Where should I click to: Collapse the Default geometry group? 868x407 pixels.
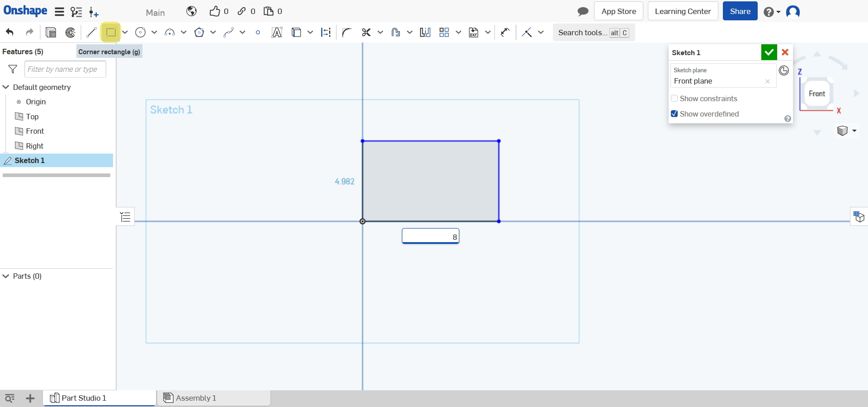tap(6, 87)
